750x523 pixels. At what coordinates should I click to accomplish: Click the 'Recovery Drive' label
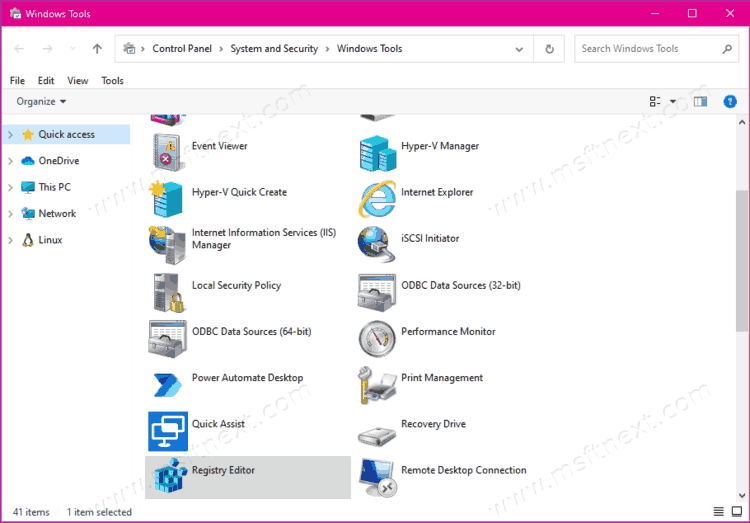[x=433, y=424]
